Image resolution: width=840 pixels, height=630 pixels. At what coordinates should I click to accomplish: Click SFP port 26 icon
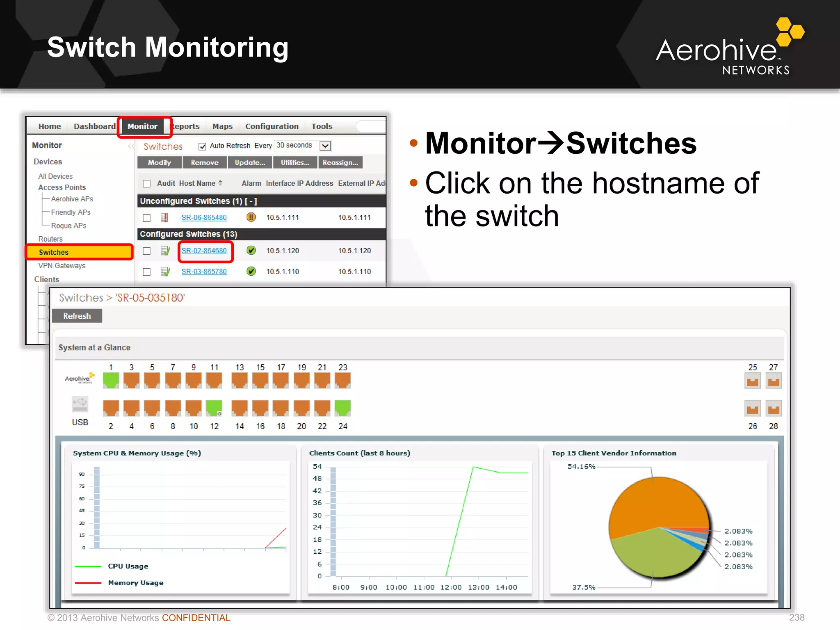pos(753,408)
